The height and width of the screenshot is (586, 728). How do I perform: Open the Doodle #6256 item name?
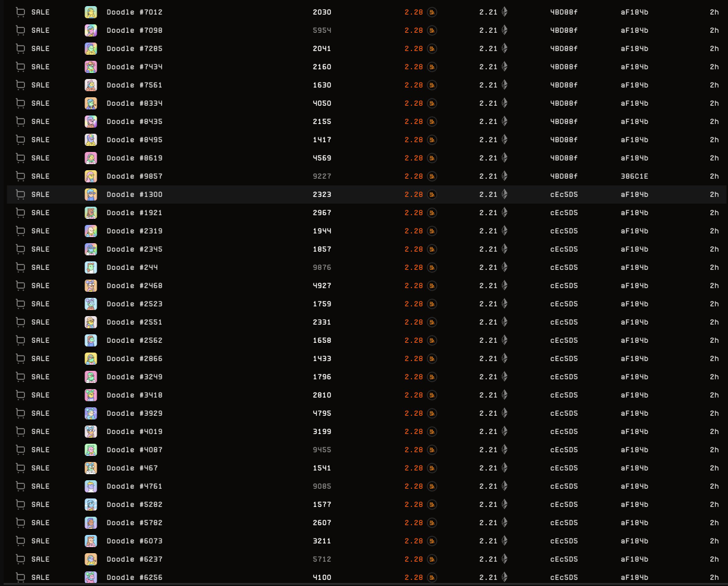(135, 577)
